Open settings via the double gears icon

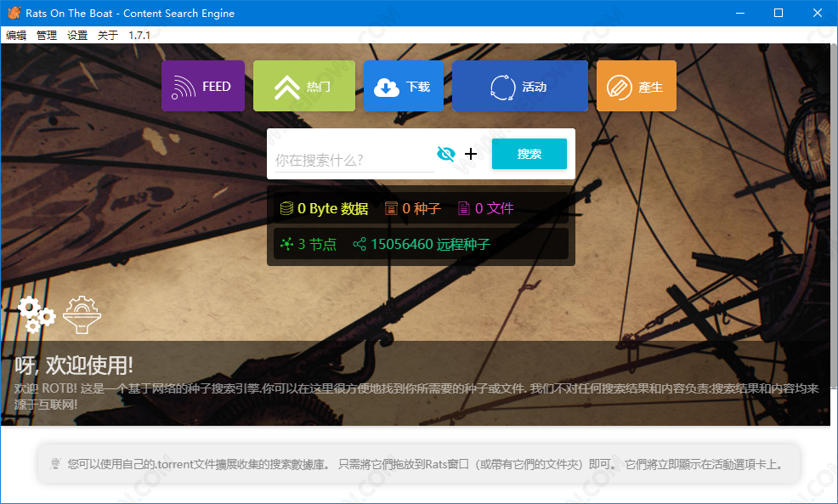click(37, 314)
